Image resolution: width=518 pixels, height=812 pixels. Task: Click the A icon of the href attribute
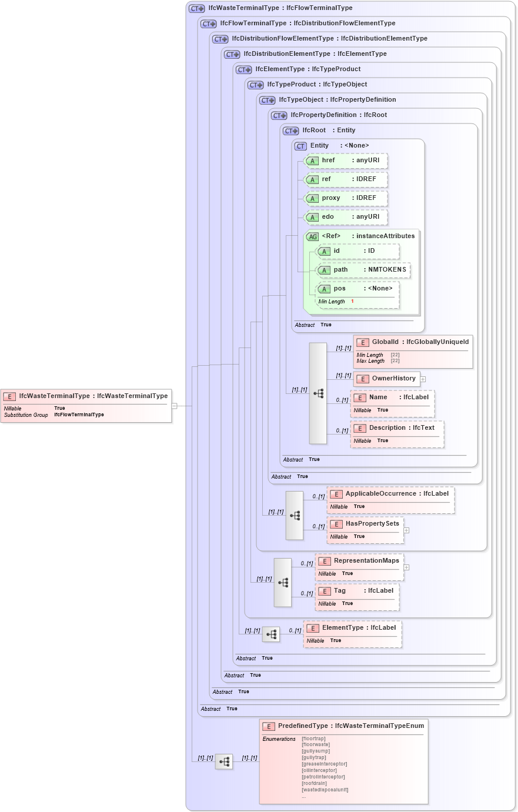[x=312, y=161]
